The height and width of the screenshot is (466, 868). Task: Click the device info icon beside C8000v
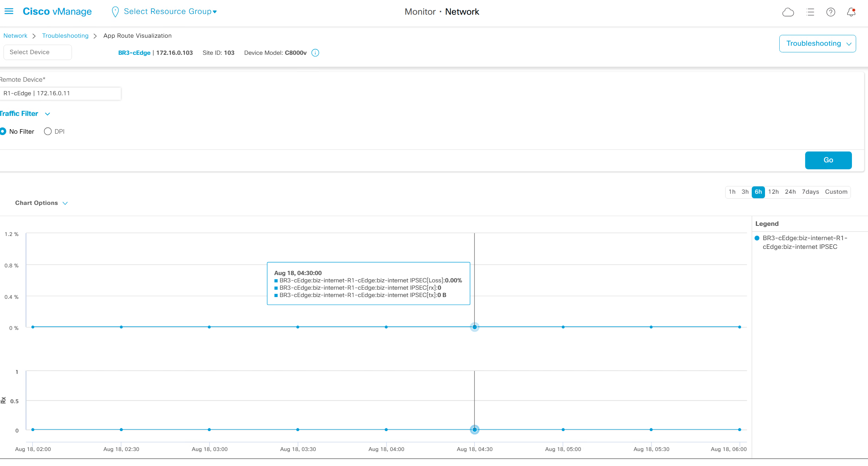tap(315, 53)
